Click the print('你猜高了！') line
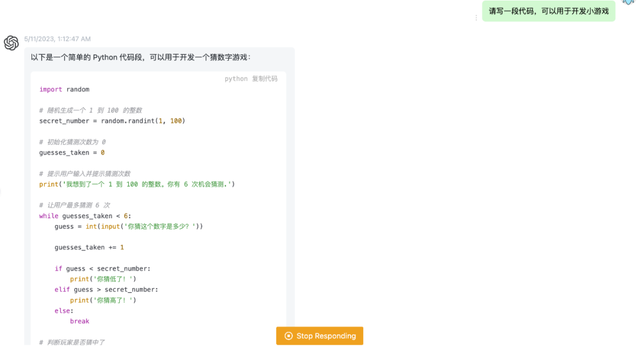The height and width of the screenshot is (347, 644). (103, 300)
